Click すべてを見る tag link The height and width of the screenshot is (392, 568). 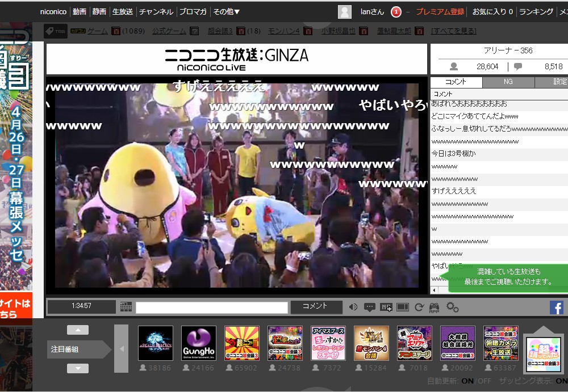454,31
